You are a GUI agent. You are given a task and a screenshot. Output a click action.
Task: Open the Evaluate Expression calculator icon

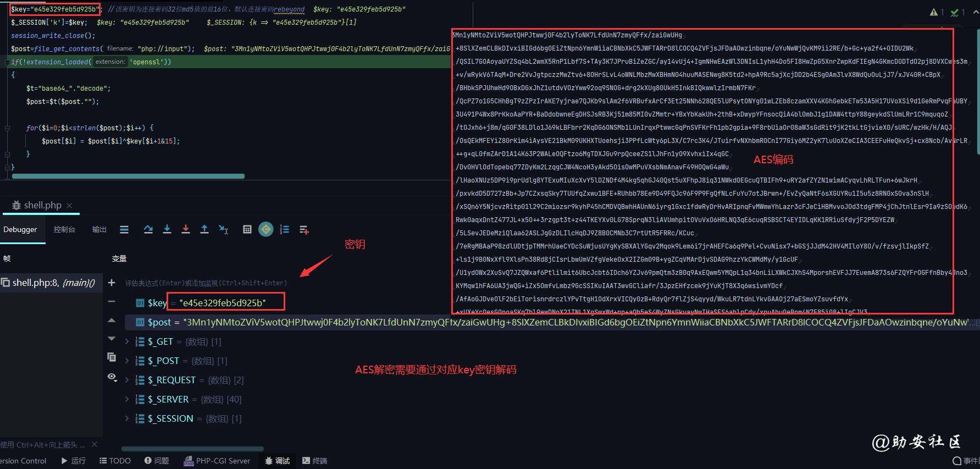click(x=247, y=230)
